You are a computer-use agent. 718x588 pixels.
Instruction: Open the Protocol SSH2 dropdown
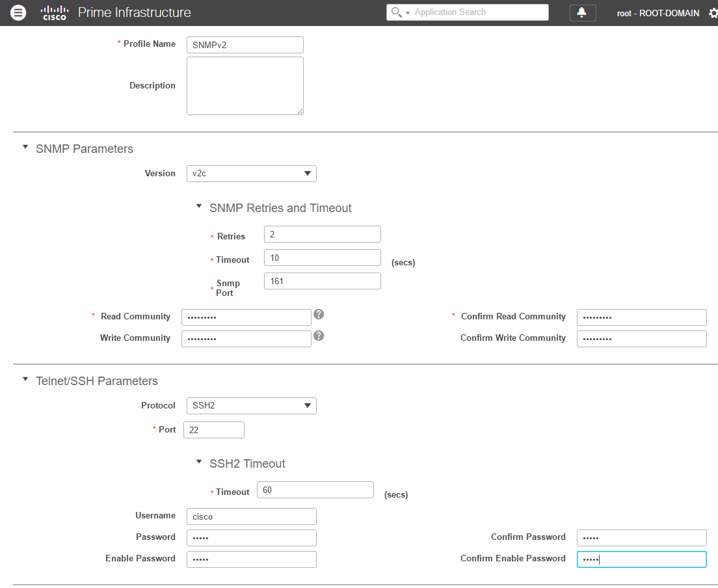[251, 406]
